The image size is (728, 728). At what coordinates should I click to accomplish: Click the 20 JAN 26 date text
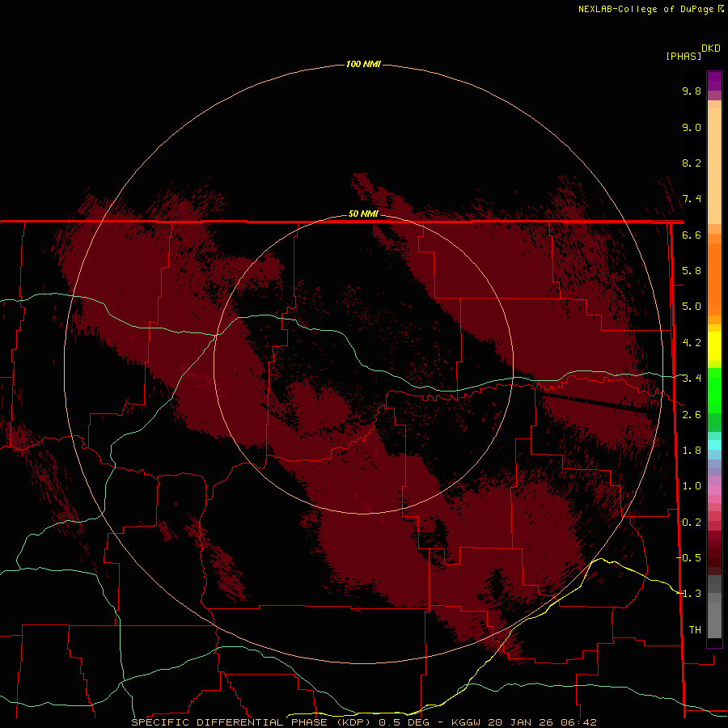coord(522,722)
